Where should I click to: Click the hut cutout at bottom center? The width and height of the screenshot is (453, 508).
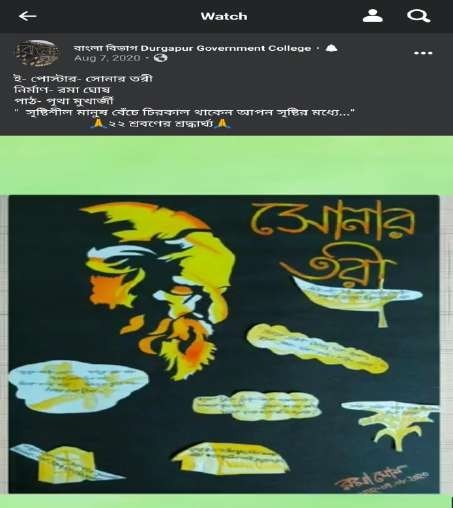pos(230,458)
